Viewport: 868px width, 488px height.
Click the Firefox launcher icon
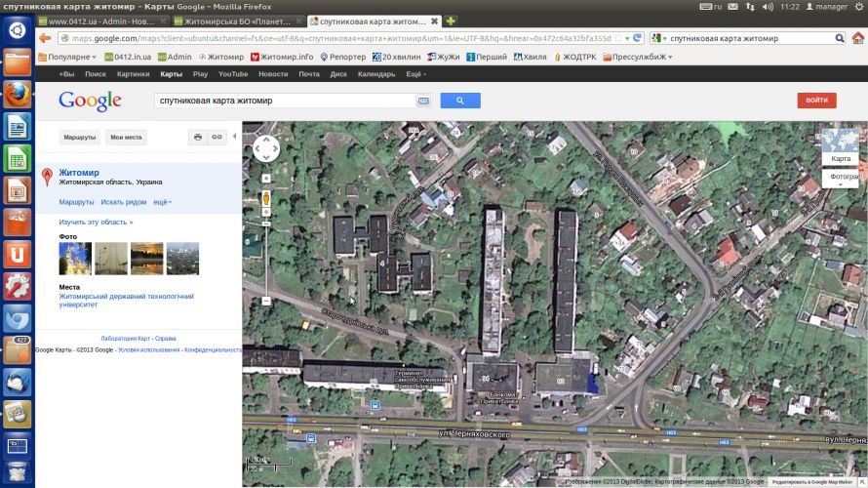18,94
